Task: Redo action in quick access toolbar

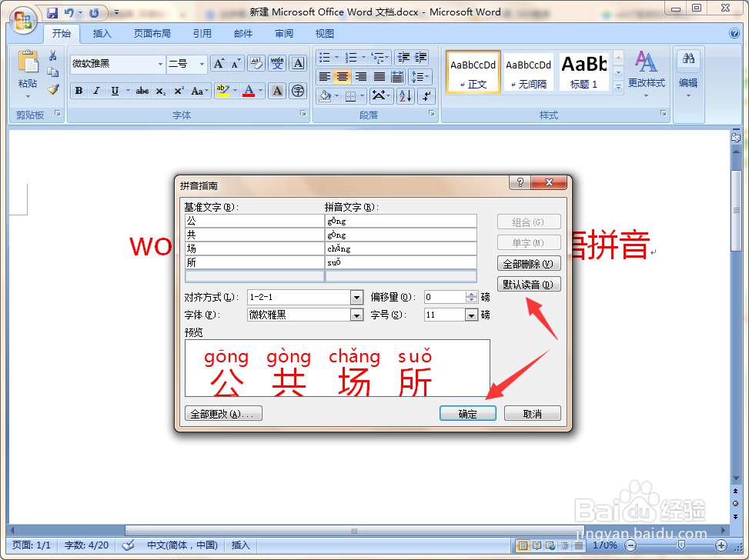Action: pyautogui.click(x=94, y=13)
